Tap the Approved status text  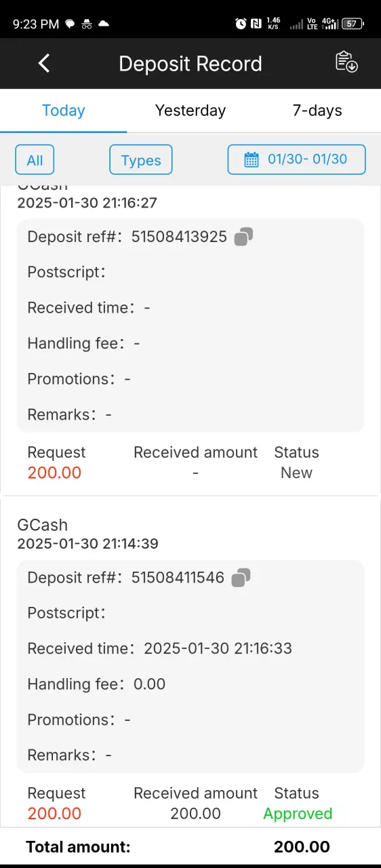tap(298, 814)
